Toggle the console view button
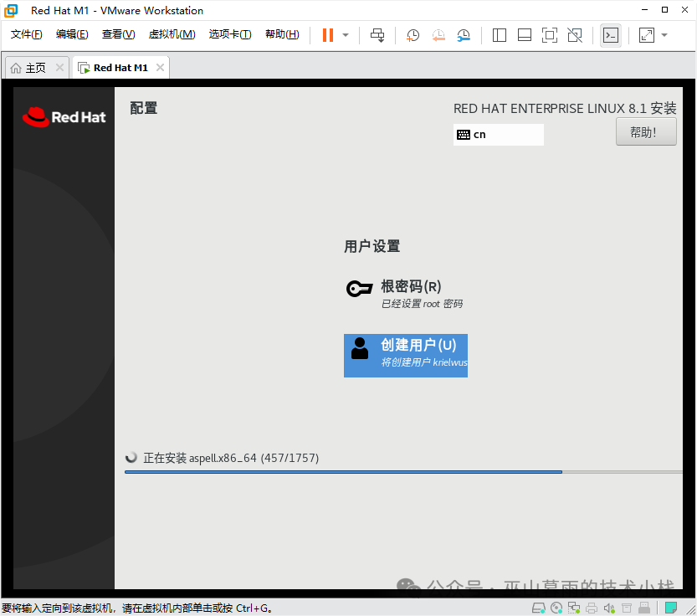Screen dimensions: 697x616 (611, 35)
